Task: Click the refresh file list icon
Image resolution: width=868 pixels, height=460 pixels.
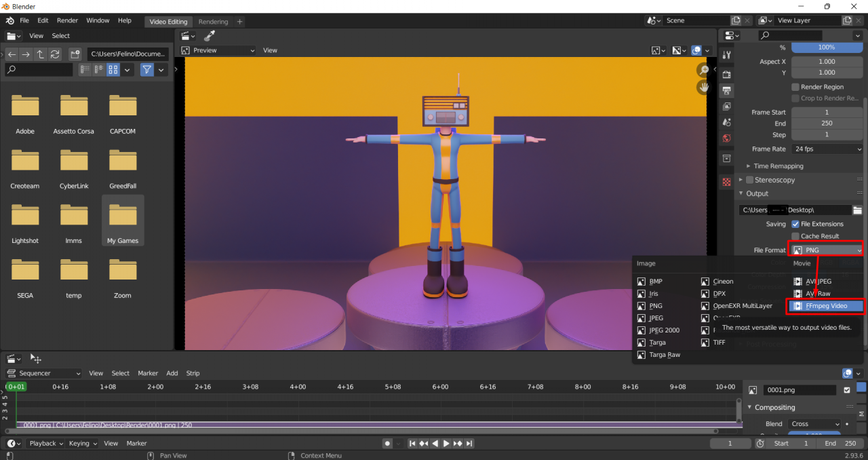Action: [55, 54]
